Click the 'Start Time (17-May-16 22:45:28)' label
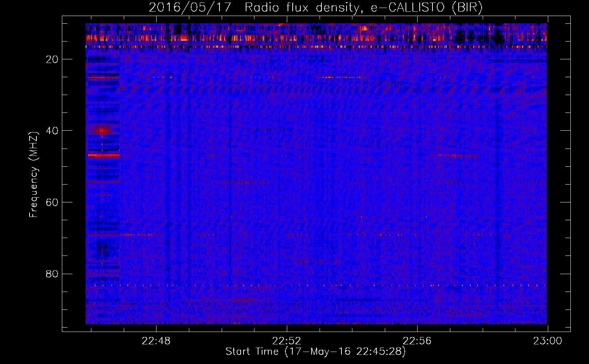Image resolution: width=589 pixels, height=364 pixels. pyautogui.click(x=316, y=352)
